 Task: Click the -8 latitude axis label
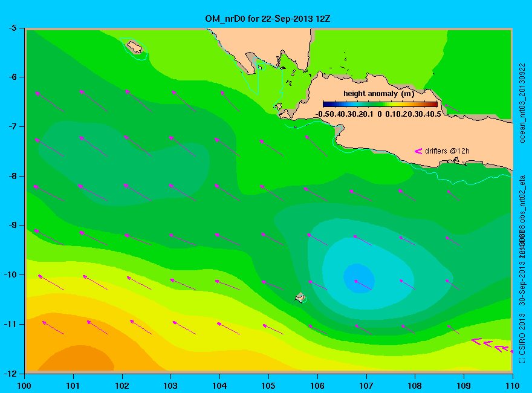[x=12, y=176]
